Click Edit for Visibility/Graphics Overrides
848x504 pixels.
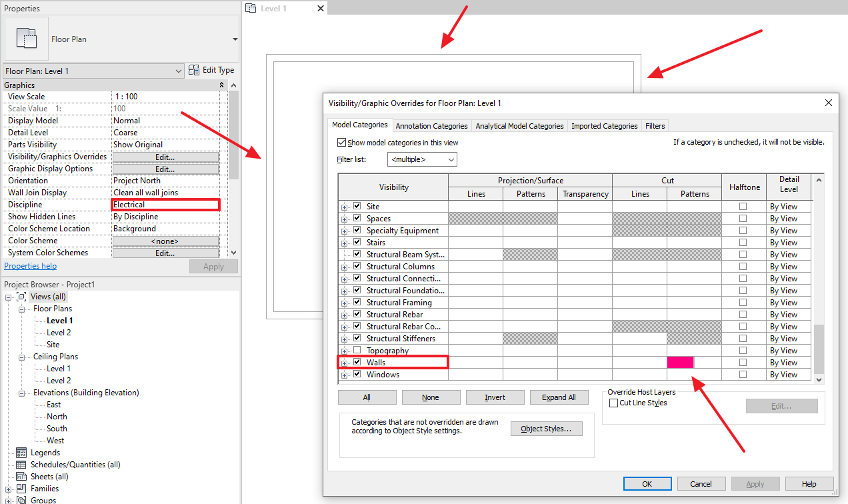click(x=165, y=157)
